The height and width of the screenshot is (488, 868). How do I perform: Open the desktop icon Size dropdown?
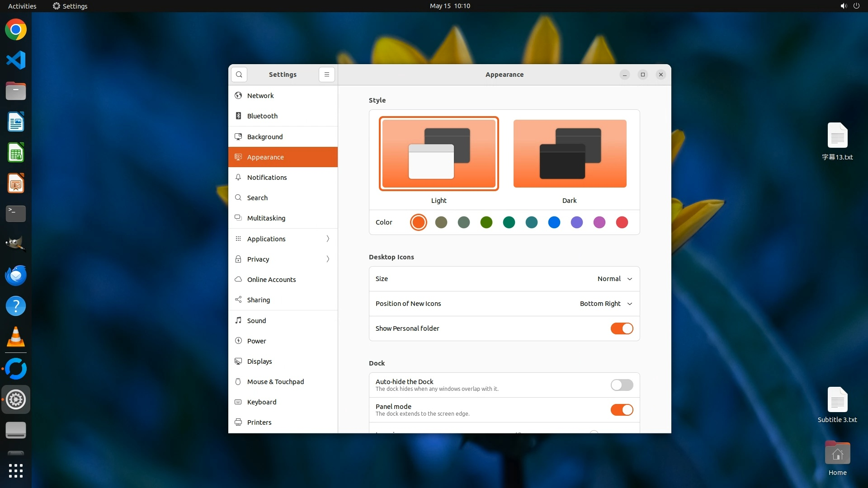[614, 279]
